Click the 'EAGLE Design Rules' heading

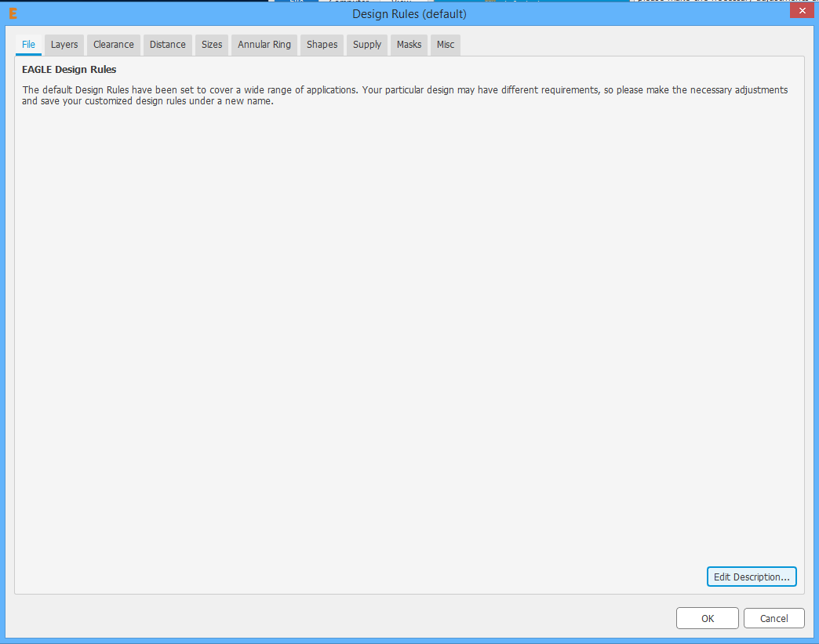pyautogui.click(x=69, y=70)
